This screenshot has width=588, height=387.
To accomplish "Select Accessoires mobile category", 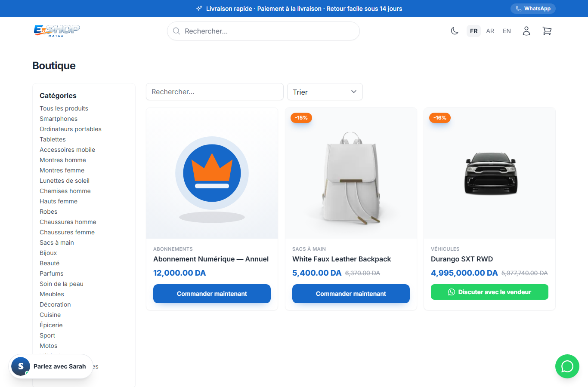I will (x=68, y=150).
